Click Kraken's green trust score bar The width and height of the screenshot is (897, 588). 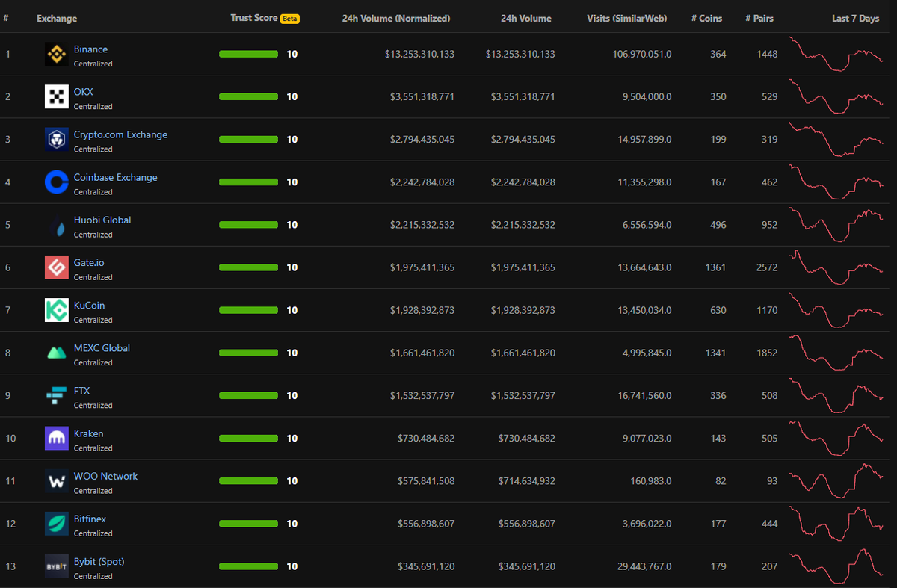coord(248,438)
